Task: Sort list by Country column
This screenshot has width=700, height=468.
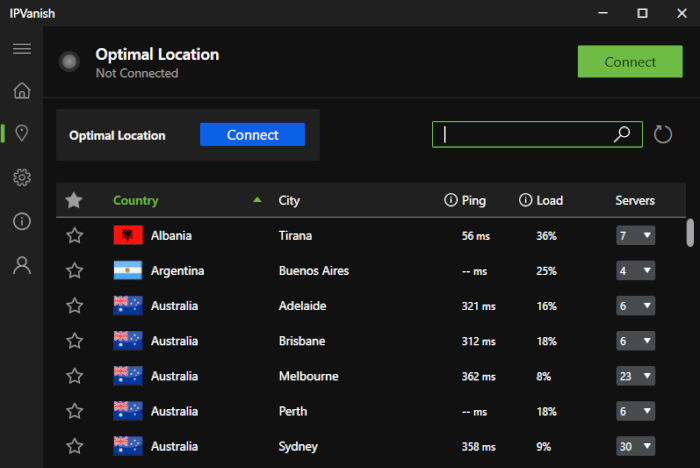Action: coord(136,201)
